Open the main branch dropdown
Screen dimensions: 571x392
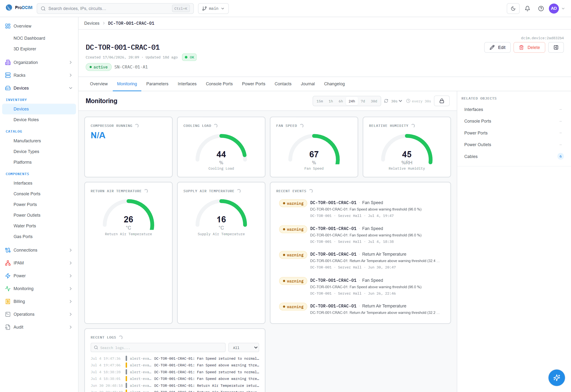(x=213, y=9)
